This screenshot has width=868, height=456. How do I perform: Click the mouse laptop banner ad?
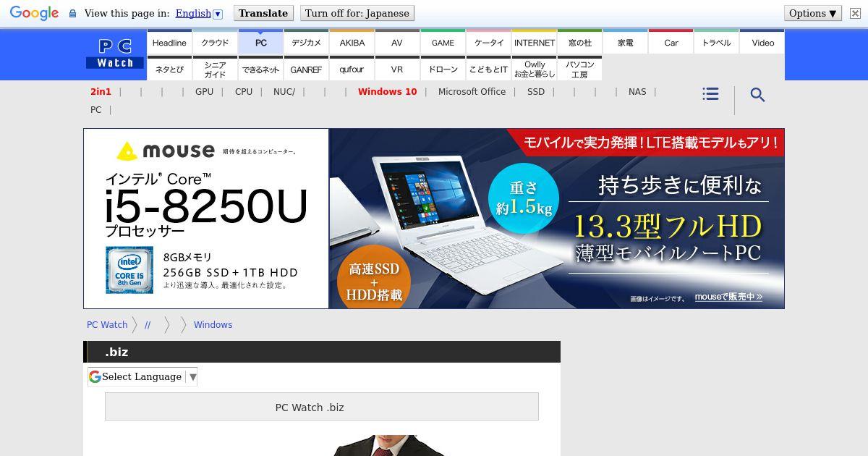[434, 219]
